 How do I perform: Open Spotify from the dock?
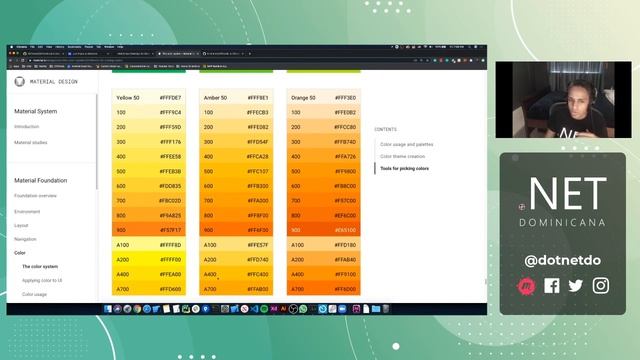264,309
